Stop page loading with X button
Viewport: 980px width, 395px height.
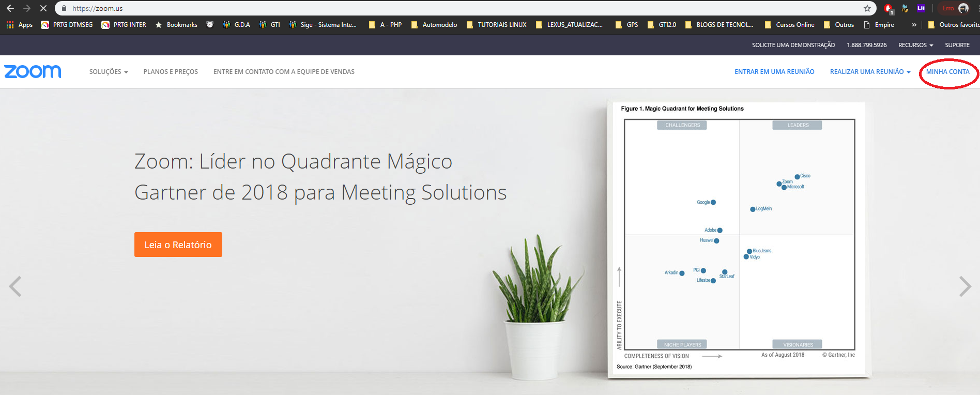pos(43,8)
